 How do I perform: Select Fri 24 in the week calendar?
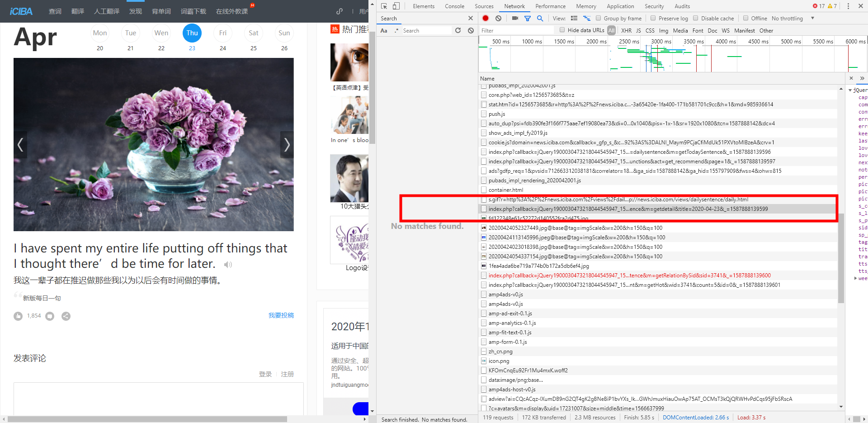[x=223, y=38]
